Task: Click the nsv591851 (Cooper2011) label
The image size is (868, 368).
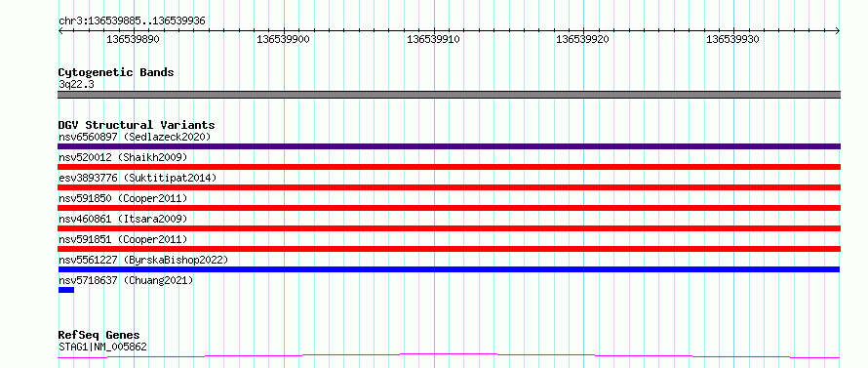Action: 123,239
